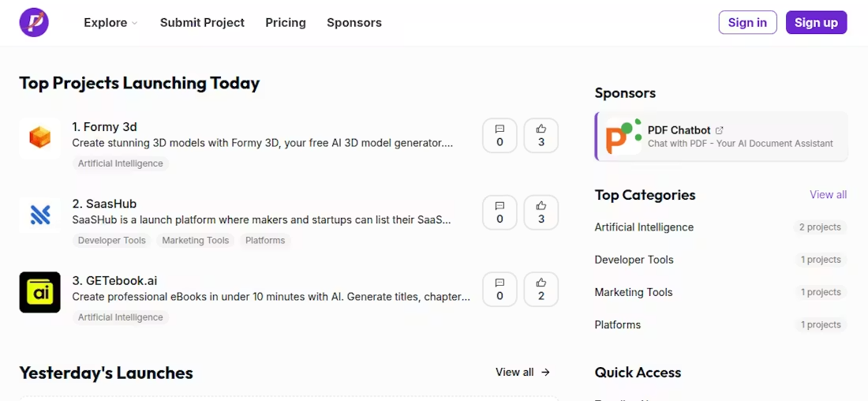Upvote the SaasHub project
This screenshot has height=401, width=868.
point(541,212)
